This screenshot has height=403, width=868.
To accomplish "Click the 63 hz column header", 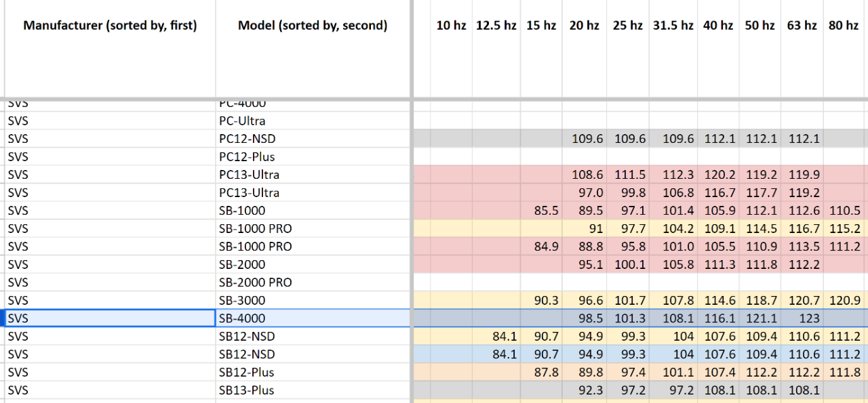I will pyautogui.click(x=802, y=49).
